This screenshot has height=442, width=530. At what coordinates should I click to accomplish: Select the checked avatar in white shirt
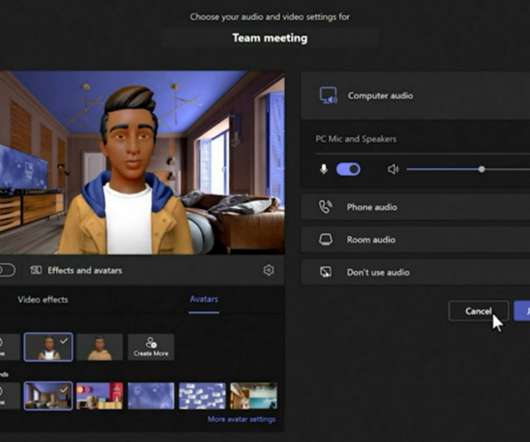pyautogui.click(x=48, y=347)
